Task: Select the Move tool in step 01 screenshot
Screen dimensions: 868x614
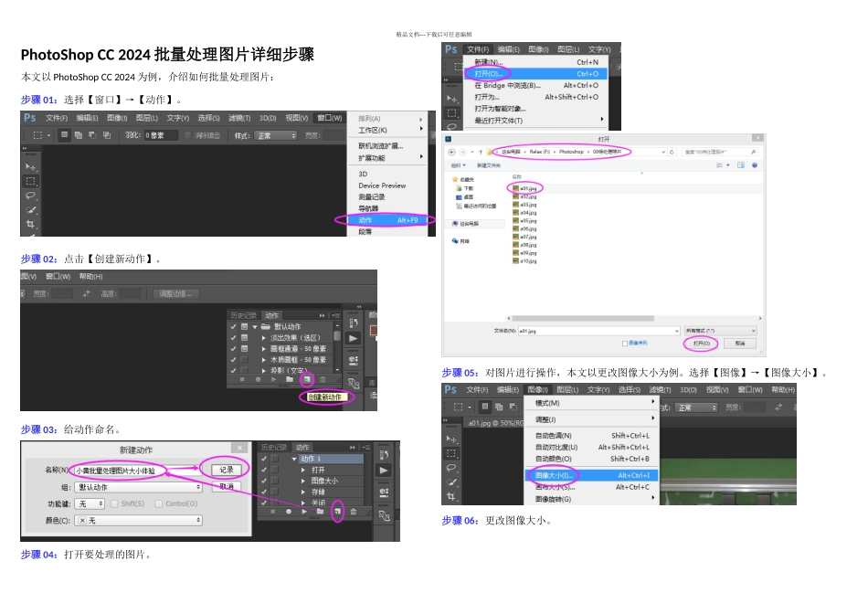Action: pos(31,166)
